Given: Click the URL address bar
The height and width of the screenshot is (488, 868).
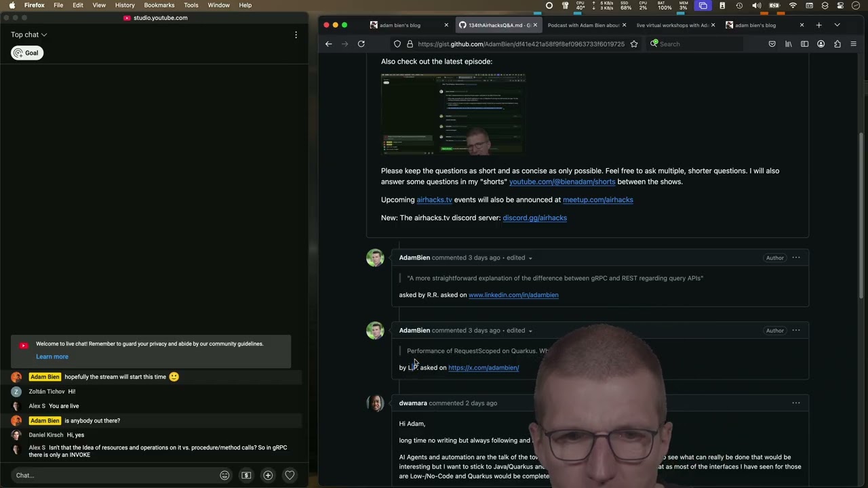Looking at the screenshot, I should pyautogui.click(x=521, y=44).
